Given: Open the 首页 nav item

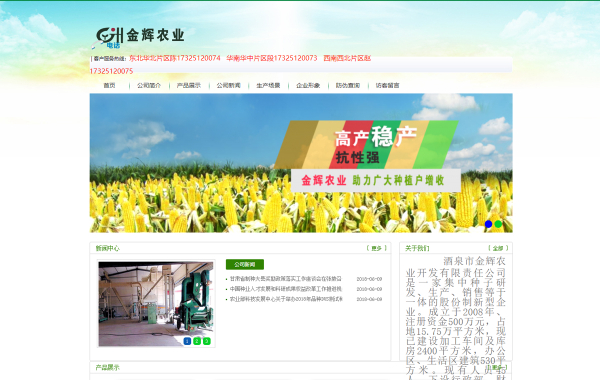Looking at the screenshot, I should (x=109, y=85).
